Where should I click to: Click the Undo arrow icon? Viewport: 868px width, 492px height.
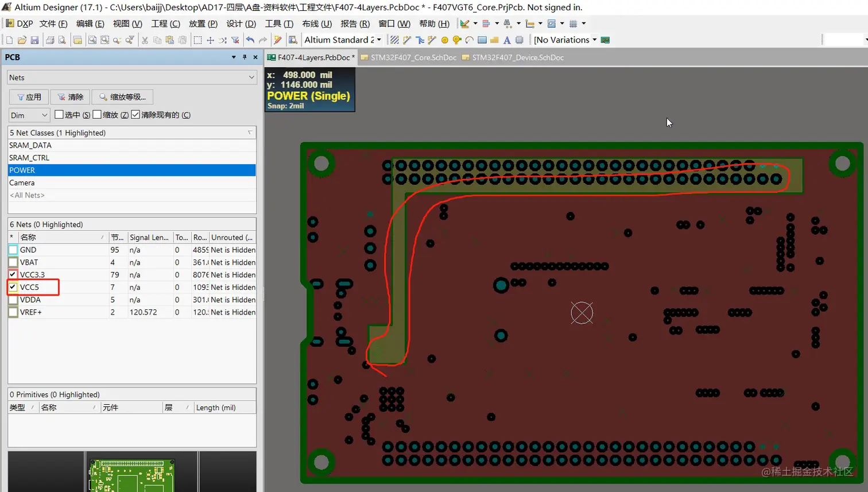click(x=250, y=40)
